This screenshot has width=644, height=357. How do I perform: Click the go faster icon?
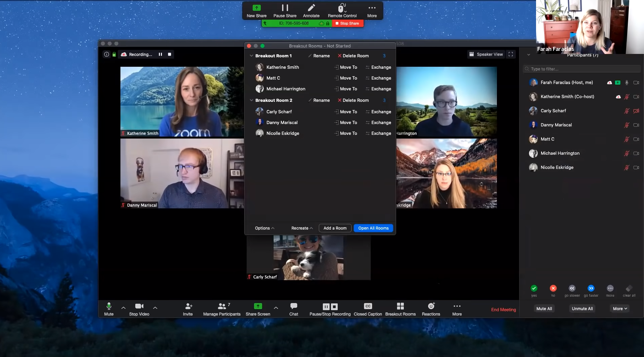click(x=591, y=288)
